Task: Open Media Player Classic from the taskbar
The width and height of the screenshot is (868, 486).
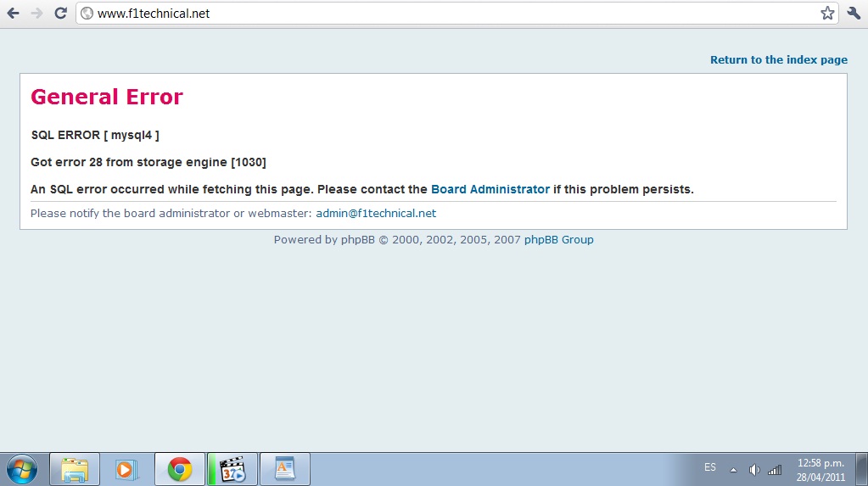Action: [232, 469]
